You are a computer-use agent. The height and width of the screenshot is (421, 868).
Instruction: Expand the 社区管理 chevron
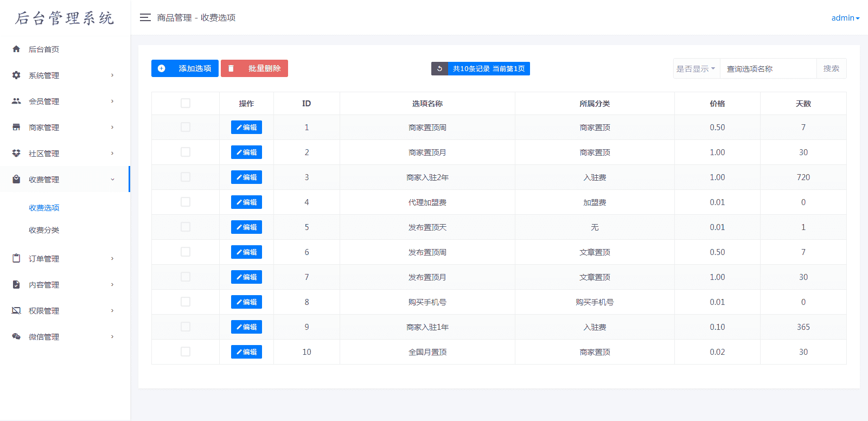[x=112, y=153]
